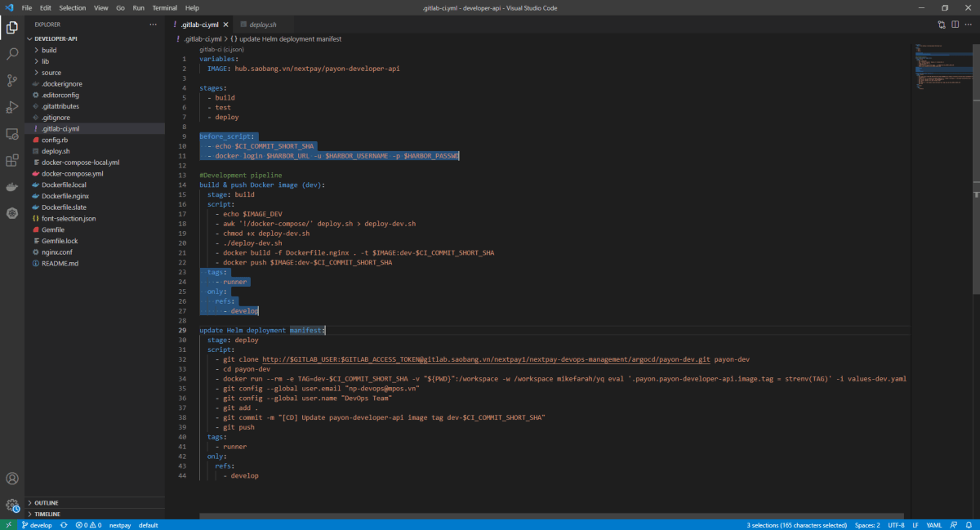Viewport: 980px width, 530px height.
Task: Click the editor minimap code overview
Action: click(942, 67)
